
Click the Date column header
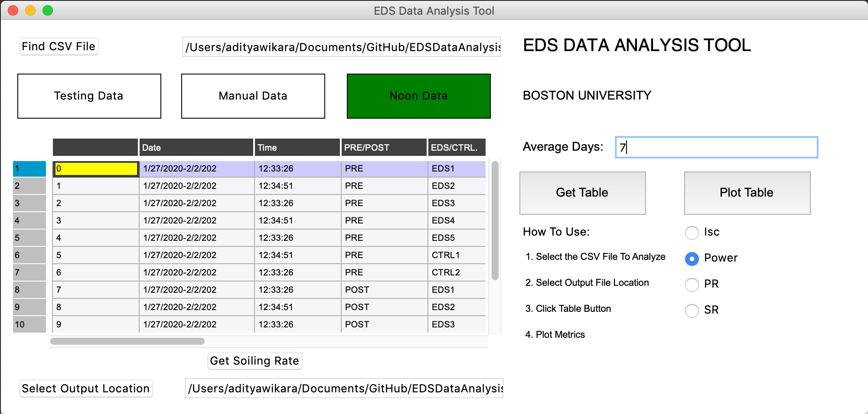coord(196,147)
